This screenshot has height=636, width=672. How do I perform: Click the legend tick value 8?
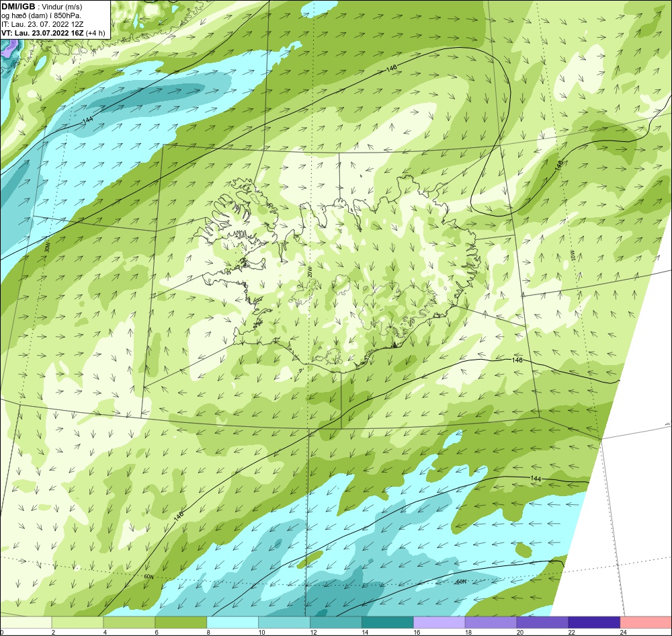[209, 632]
